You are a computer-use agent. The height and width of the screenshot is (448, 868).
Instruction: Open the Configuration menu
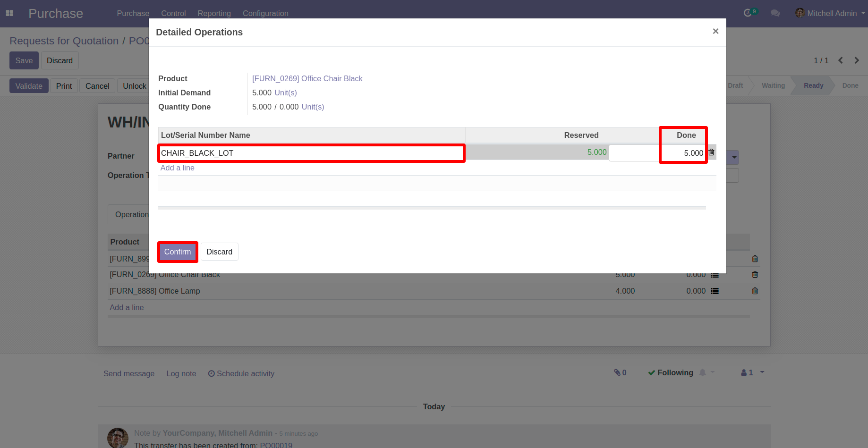point(265,13)
